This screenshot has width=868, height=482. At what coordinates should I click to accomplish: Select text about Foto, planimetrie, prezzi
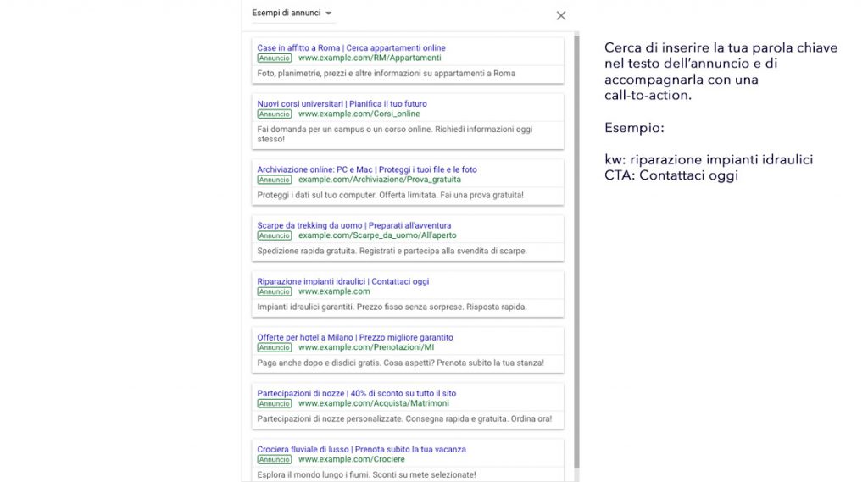(x=386, y=74)
